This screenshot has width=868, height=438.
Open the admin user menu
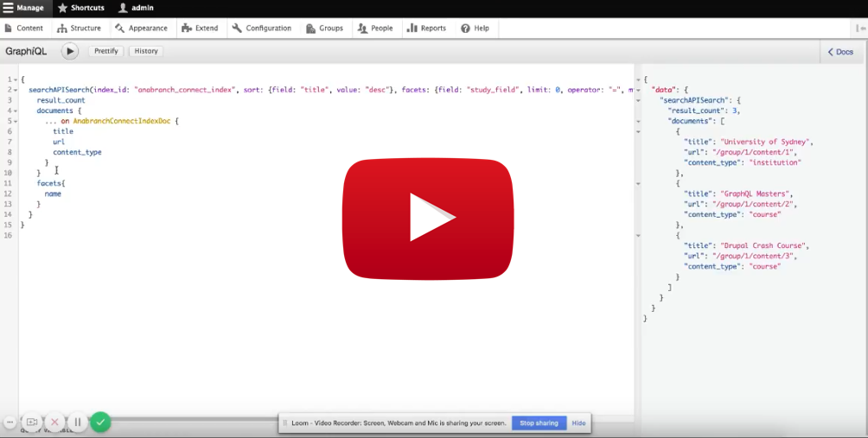[137, 8]
